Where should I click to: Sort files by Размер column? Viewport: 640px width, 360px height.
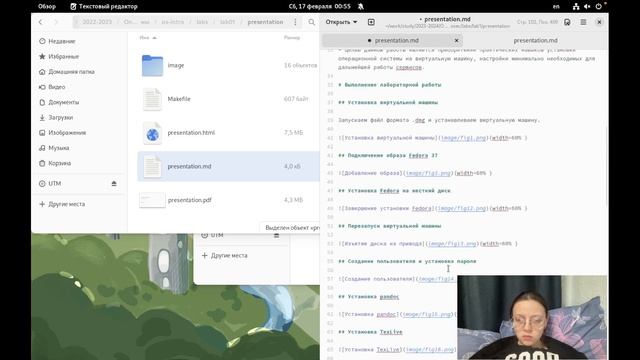point(292,38)
